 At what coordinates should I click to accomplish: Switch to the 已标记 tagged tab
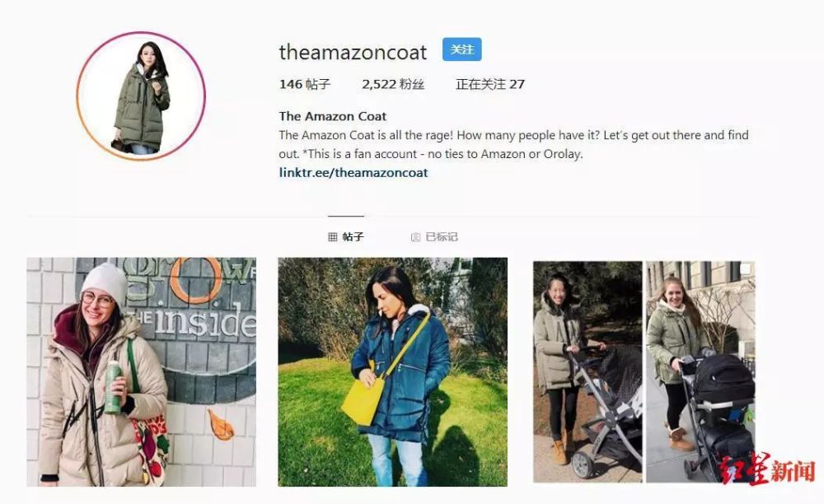coord(434,237)
